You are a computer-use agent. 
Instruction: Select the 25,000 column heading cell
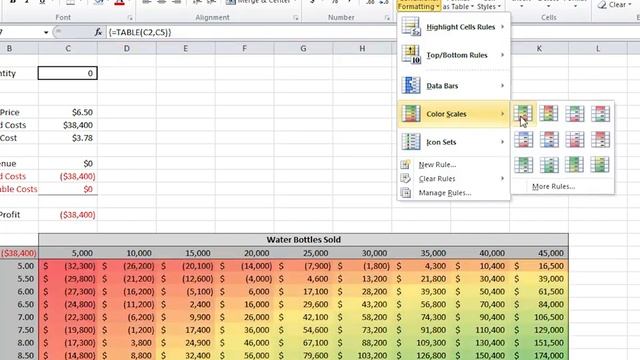click(x=303, y=253)
